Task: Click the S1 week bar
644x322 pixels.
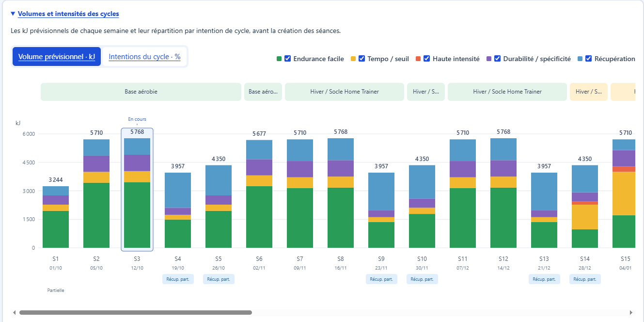Action: pyautogui.click(x=56, y=217)
